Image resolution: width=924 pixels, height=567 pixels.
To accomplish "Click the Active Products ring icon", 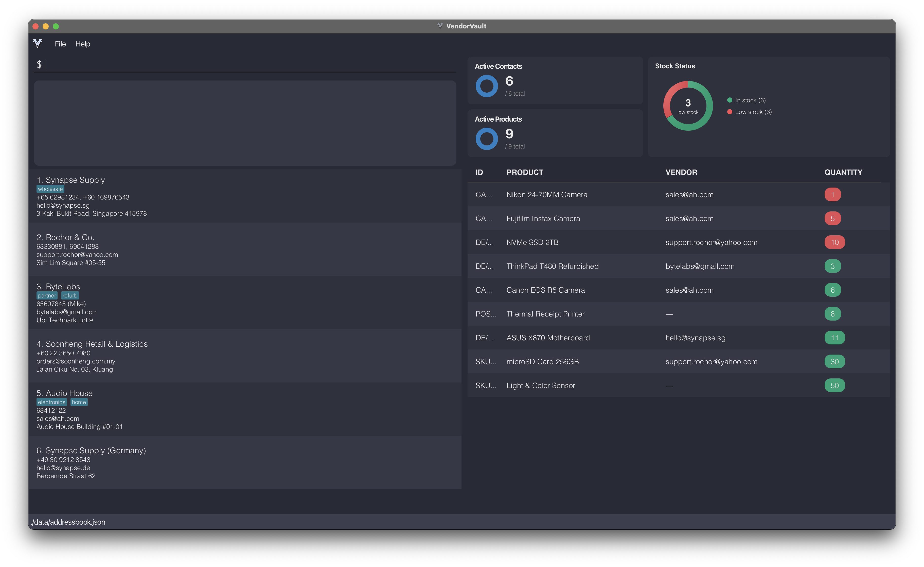I will point(486,139).
